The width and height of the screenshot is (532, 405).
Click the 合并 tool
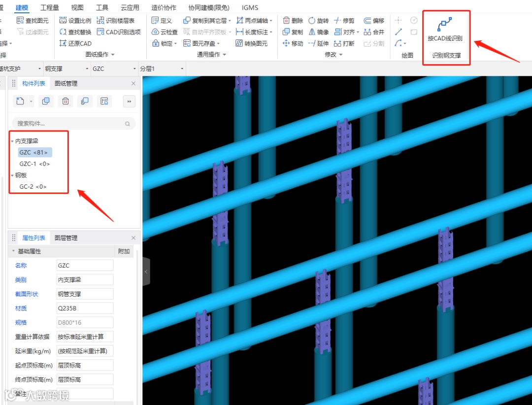click(374, 32)
